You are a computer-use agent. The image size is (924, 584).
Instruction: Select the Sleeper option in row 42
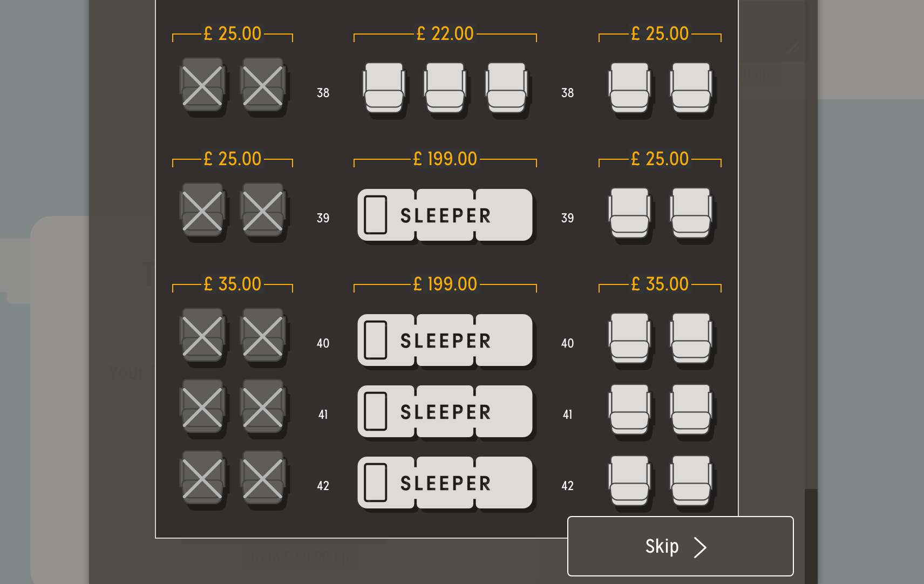tap(445, 483)
